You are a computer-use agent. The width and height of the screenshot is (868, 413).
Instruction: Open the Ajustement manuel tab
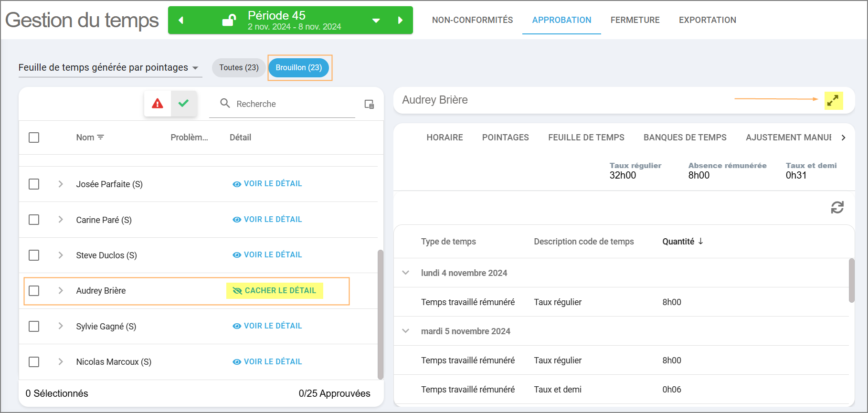(x=788, y=138)
